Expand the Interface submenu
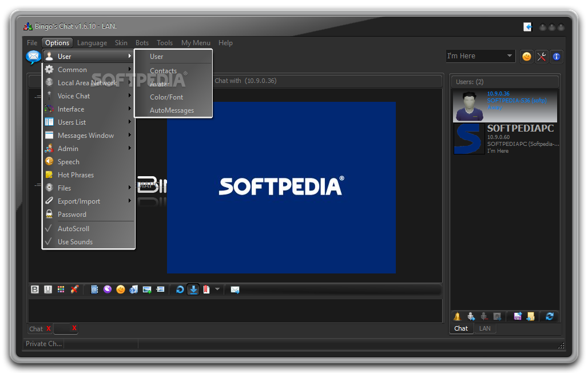588x373 pixels. point(89,109)
